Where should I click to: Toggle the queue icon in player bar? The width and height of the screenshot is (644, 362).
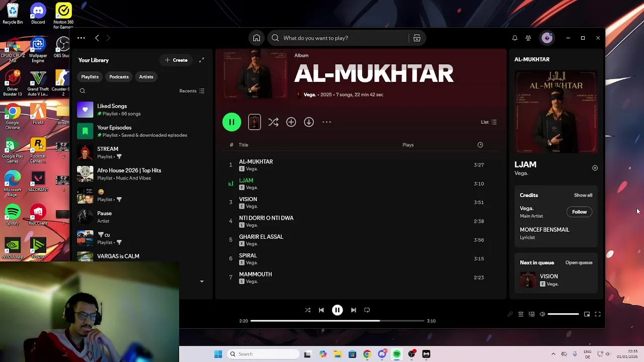coord(521,314)
